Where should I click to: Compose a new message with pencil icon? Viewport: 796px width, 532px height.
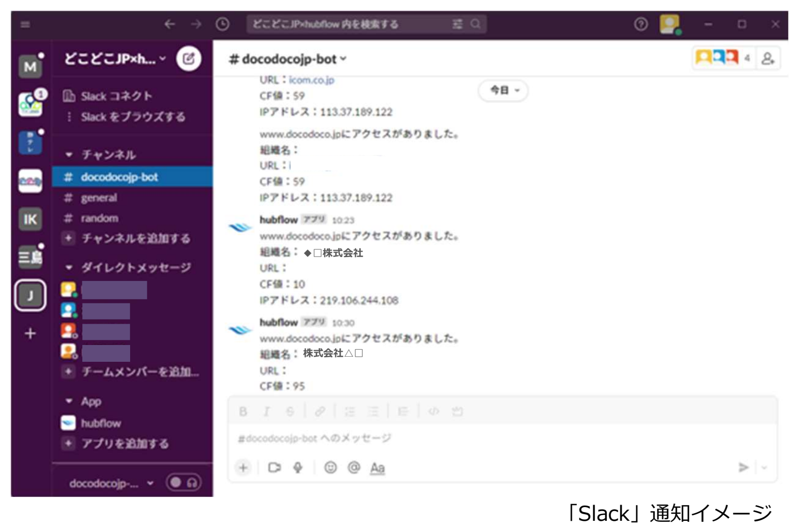pyautogui.click(x=189, y=58)
